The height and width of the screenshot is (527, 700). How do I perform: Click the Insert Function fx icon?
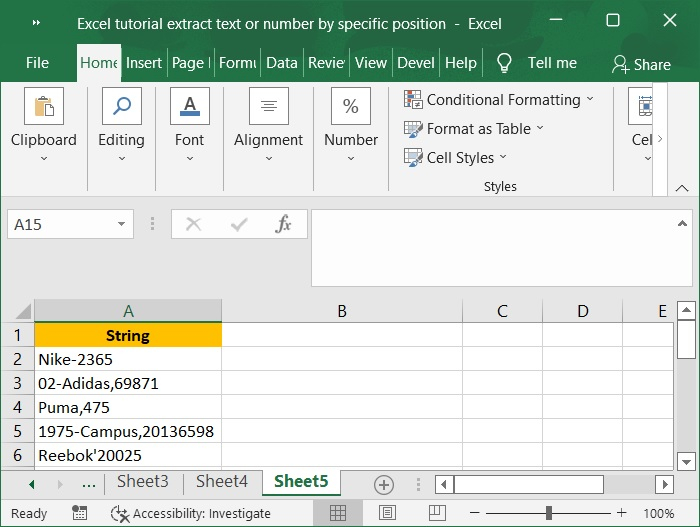pos(283,225)
